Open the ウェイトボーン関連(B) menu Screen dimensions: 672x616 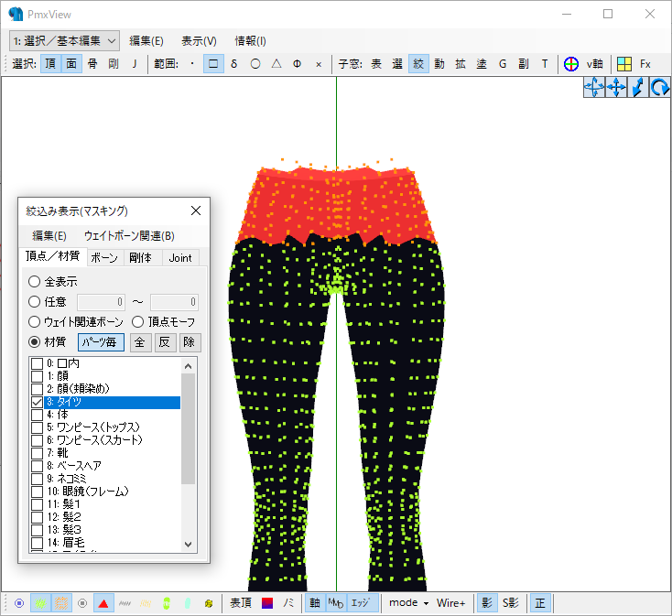click(129, 235)
